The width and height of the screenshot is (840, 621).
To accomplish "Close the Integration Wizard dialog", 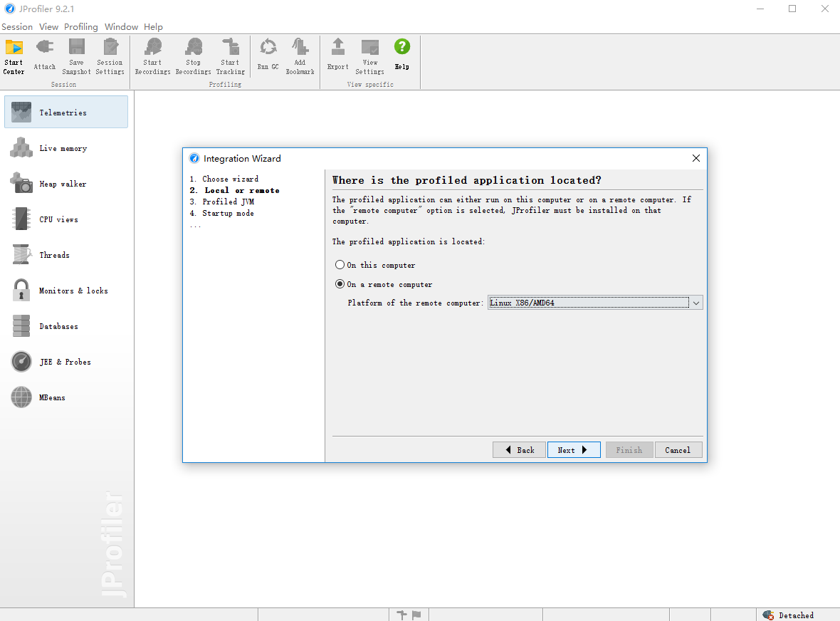I will pos(696,158).
